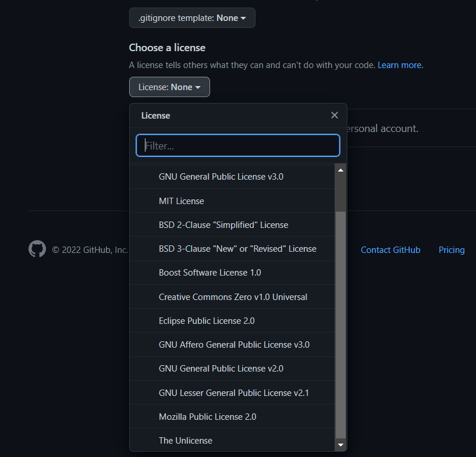This screenshot has height=457, width=476.
Task: Open the Pricing page link
Action: 452,249
